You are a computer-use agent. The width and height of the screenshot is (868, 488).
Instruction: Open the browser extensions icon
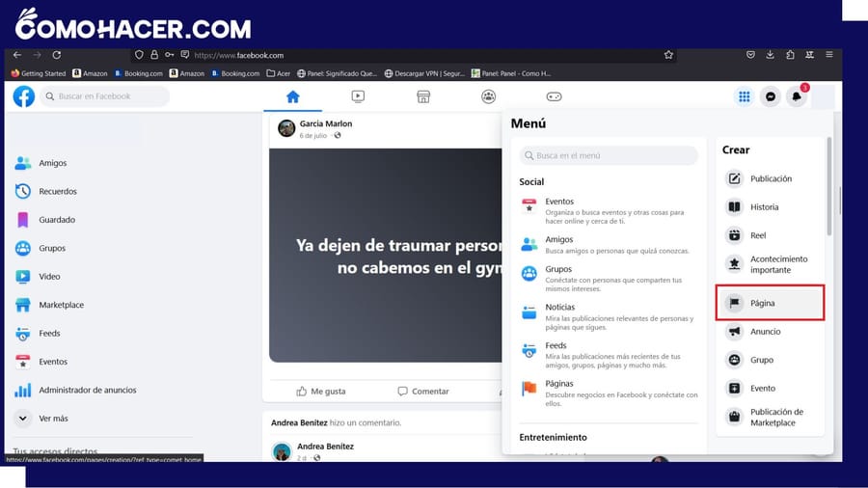[x=790, y=54]
